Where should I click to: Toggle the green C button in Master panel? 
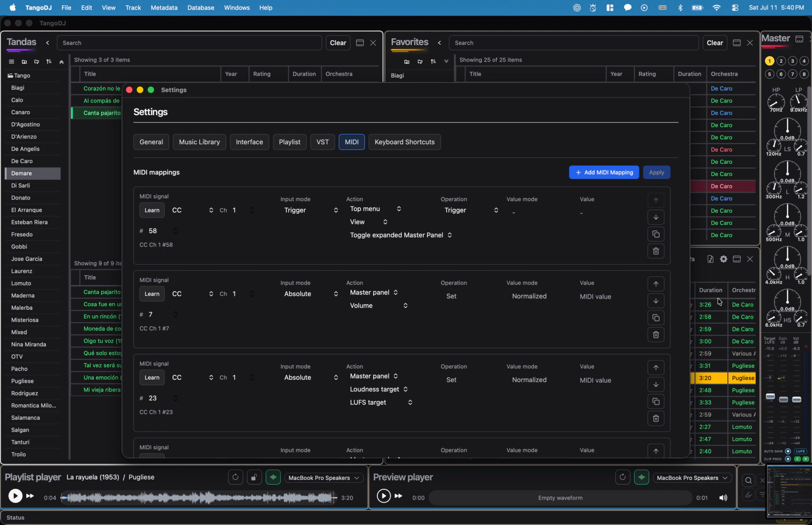798,459
